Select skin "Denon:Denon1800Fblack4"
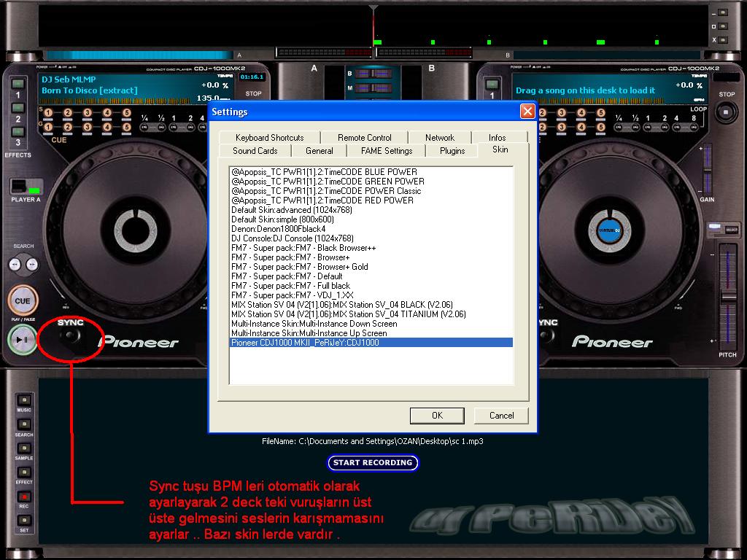The width and height of the screenshot is (747, 560). click(x=371, y=229)
